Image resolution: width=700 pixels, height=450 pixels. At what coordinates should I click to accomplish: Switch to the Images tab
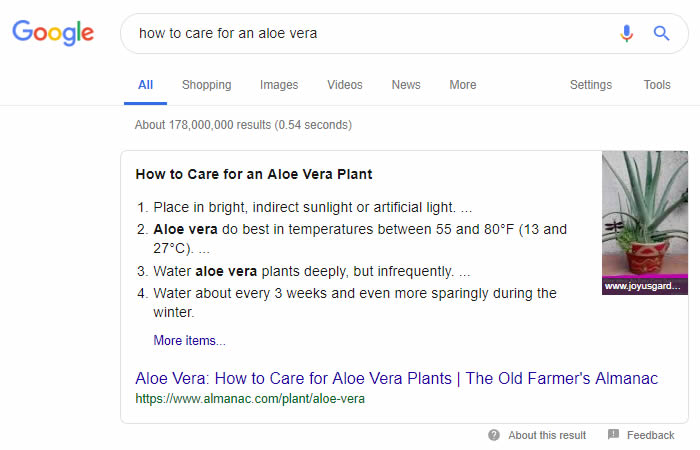(x=279, y=85)
